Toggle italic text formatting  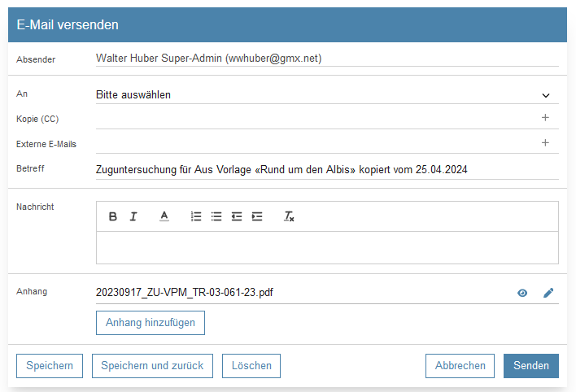point(133,216)
